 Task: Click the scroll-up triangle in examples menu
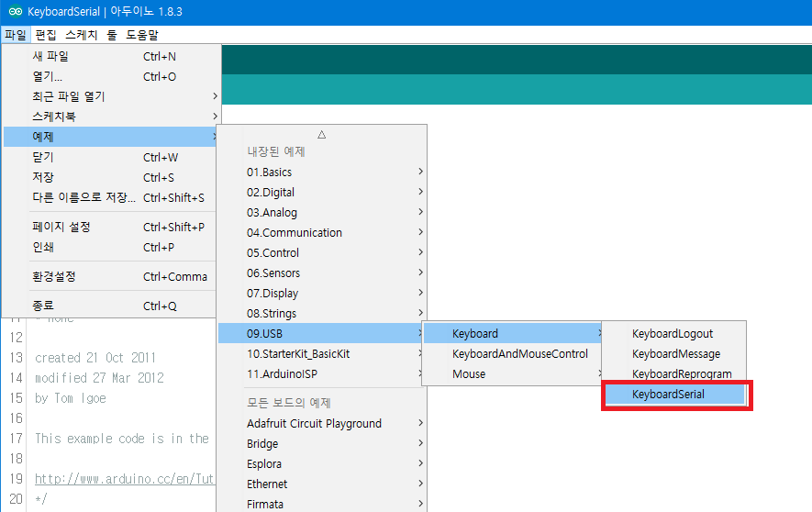click(x=322, y=135)
